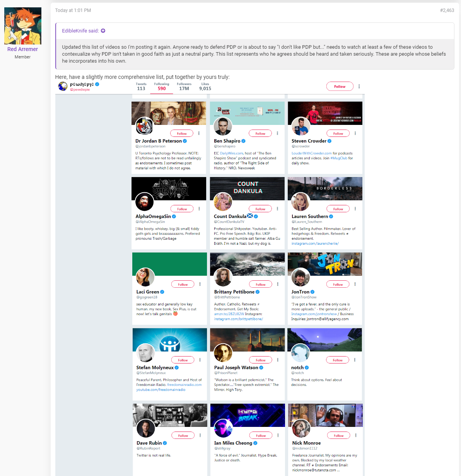The width and height of the screenshot is (461, 476).
Task: Select the Following 590 tab
Action: 162,87
